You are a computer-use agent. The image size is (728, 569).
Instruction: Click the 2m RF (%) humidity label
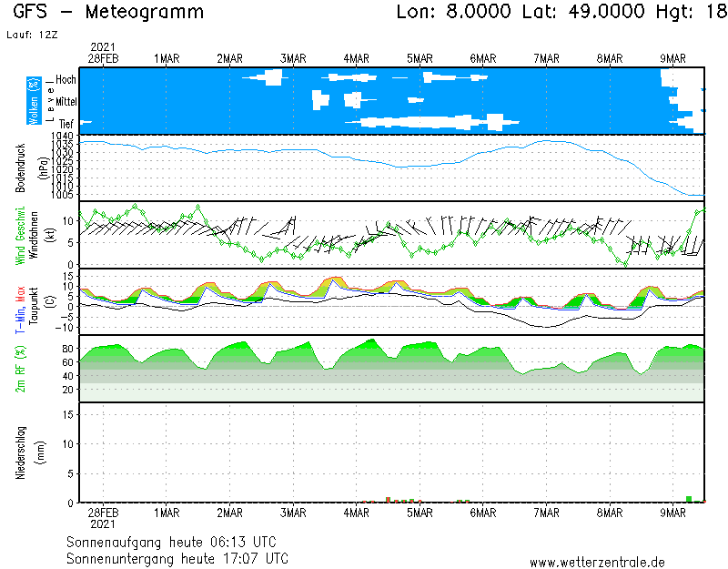20,369
